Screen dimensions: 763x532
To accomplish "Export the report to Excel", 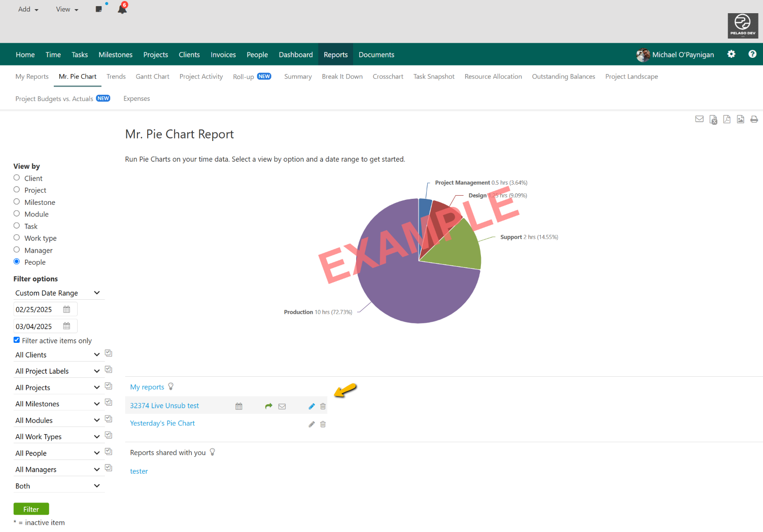I will (x=713, y=119).
